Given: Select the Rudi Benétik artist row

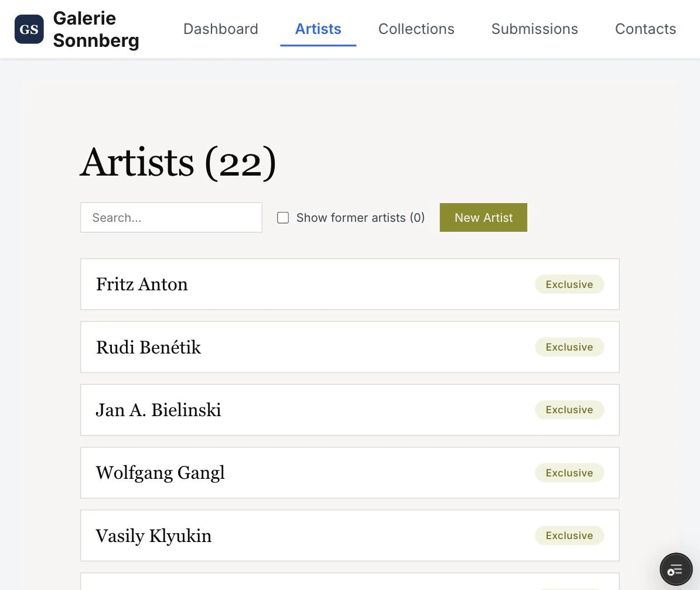Looking at the screenshot, I should (x=350, y=347).
